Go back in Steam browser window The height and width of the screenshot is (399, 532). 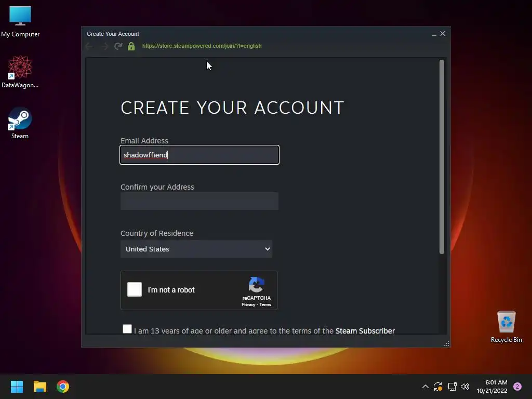89,46
